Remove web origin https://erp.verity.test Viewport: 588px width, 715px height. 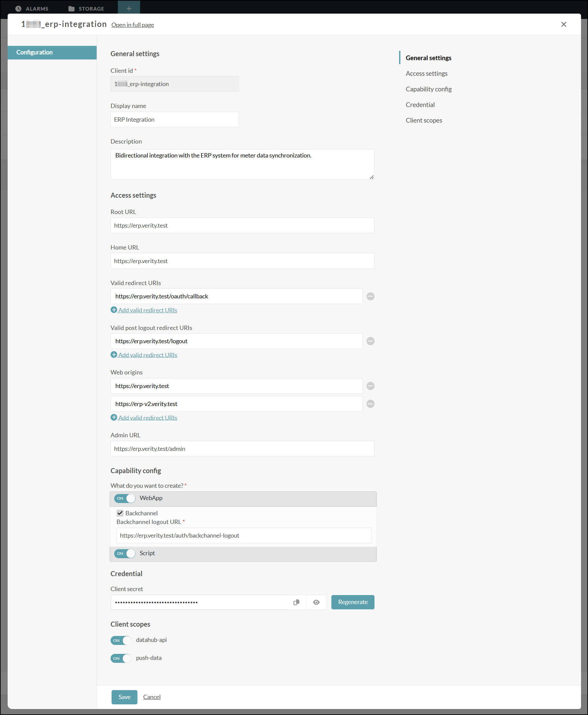[x=370, y=386]
